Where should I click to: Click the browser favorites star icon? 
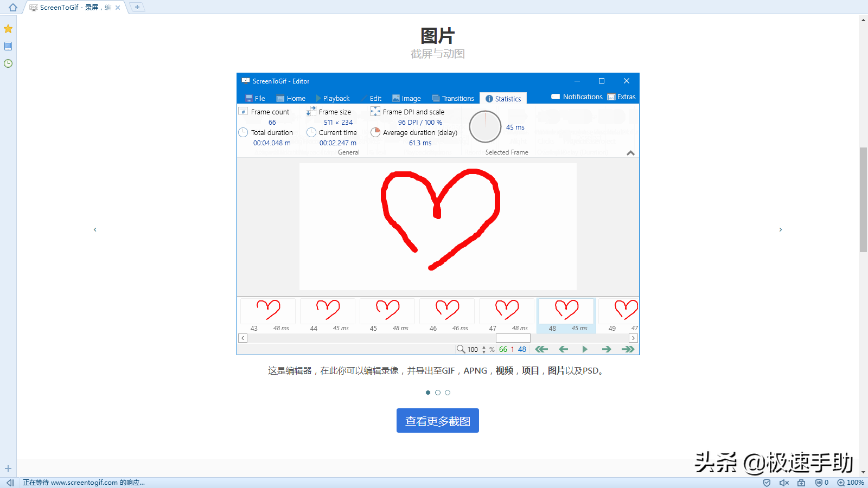tap(8, 28)
